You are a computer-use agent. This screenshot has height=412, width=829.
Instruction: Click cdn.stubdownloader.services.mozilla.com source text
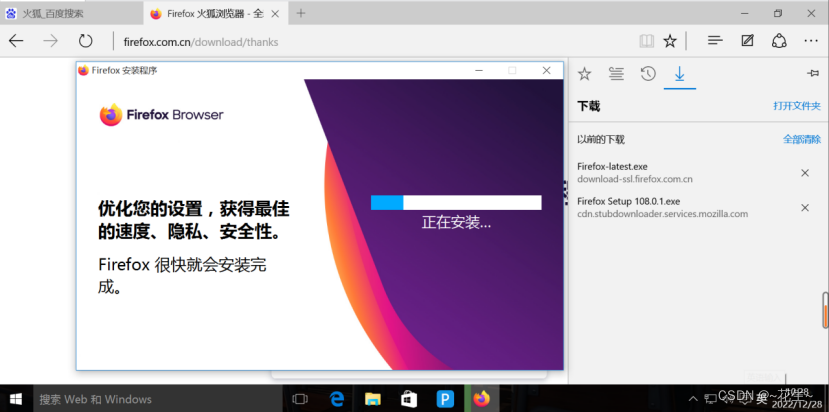click(662, 214)
